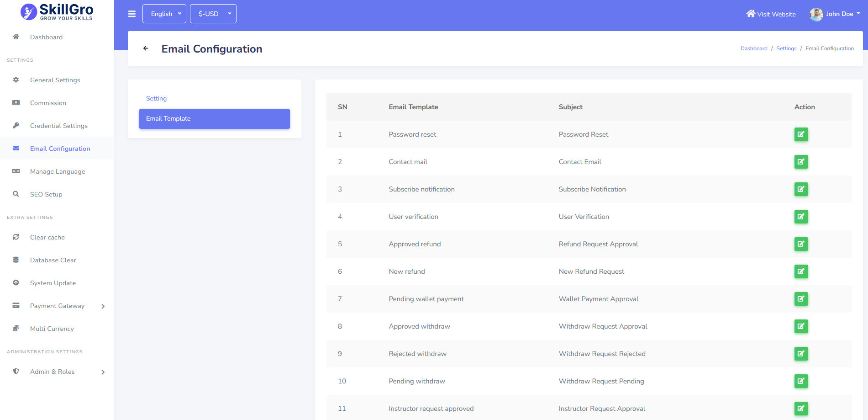This screenshot has height=420, width=868.
Task: Edit the Password reset template
Action: tap(801, 134)
